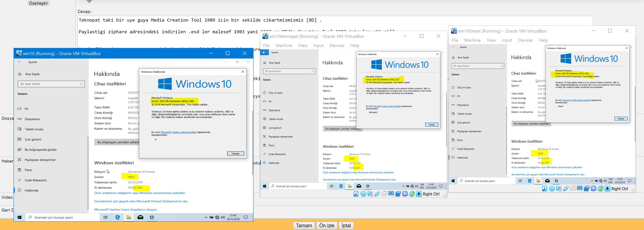Image resolution: width=644 pixels, height=230 pixels.
Task: Click shared folders icon in win10Smart status bar
Action: (573, 188)
